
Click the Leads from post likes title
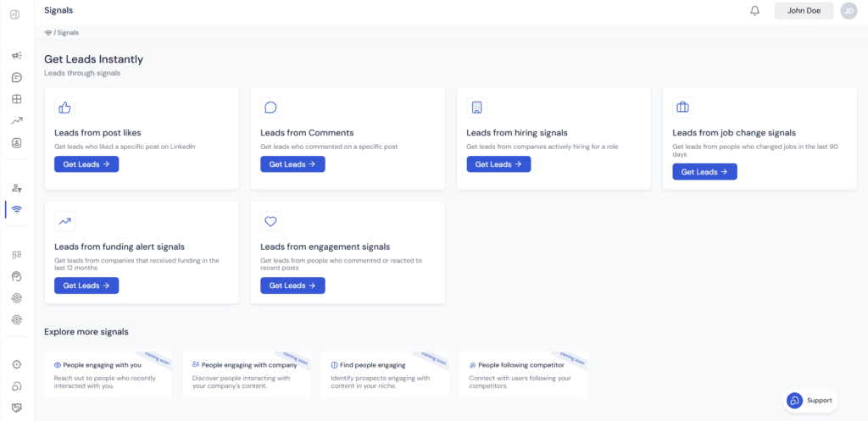97,133
